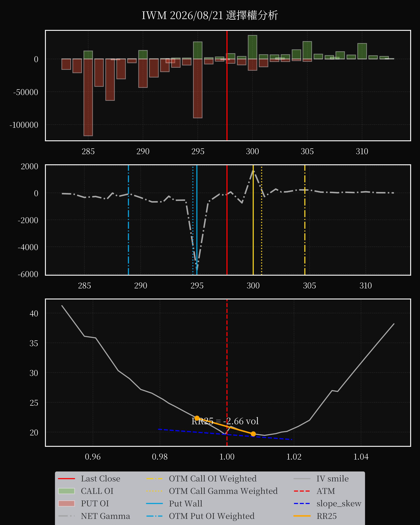The image size is (420, 525).
Task: Click the 0.96 x-axis label in IV chart
Action: [93, 457]
